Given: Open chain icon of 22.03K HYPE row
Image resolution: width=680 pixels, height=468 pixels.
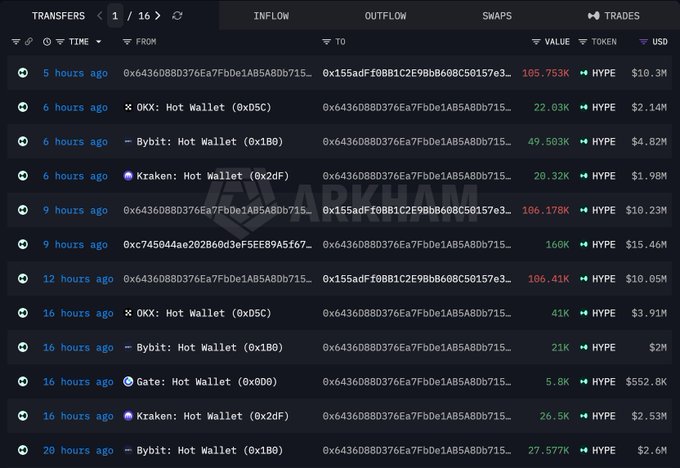Looking at the screenshot, I should pos(23,107).
